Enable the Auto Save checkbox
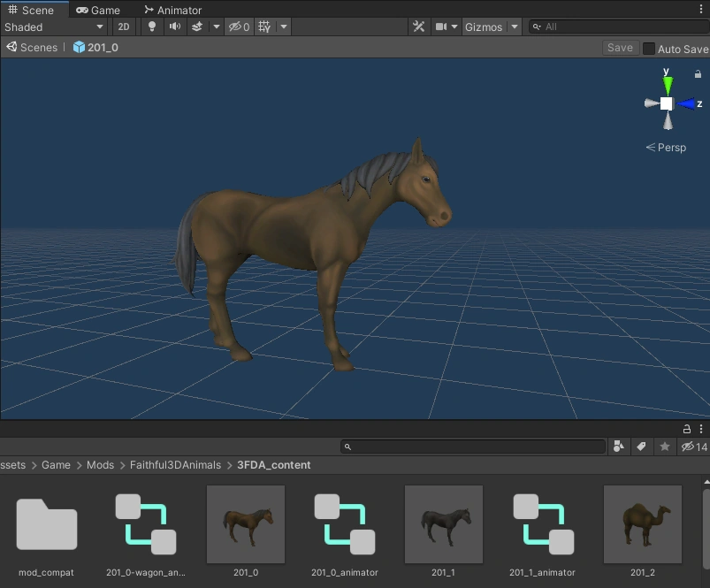The height and width of the screenshot is (588, 710). 648,49
